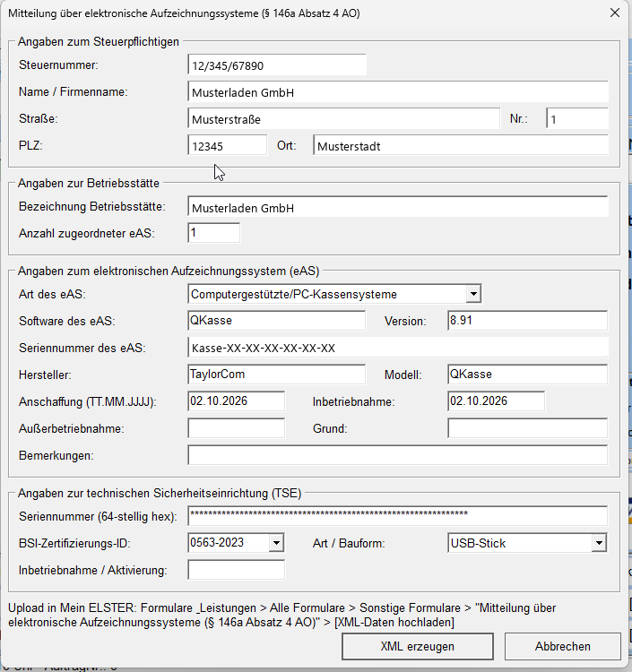
Task: Select the house number Nr. field
Action: coord(577,118)
